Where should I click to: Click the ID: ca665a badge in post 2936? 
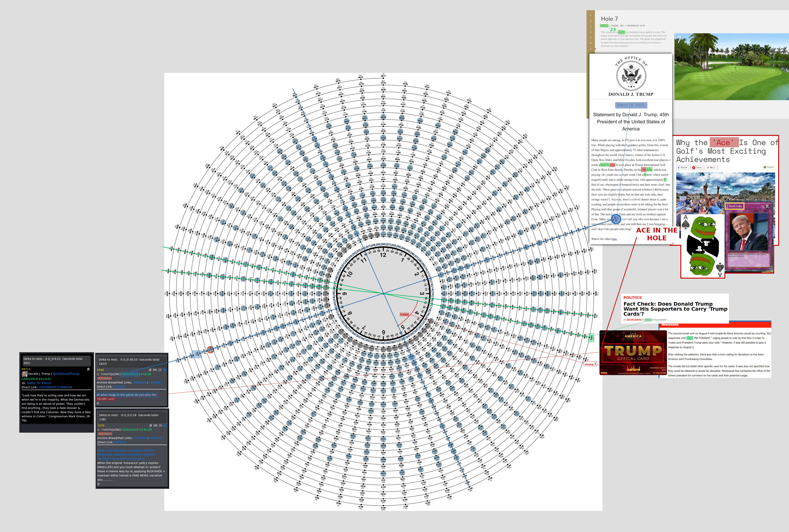point(105,378)
